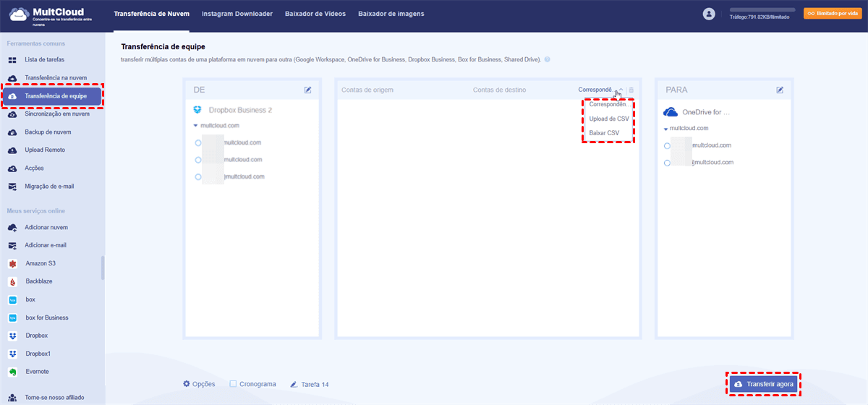Image resolution: width=868 pixels, height=405 pixels.
Task: Edit the PARA destination panel
Action: pyautogui.click(x=780, y=90)
